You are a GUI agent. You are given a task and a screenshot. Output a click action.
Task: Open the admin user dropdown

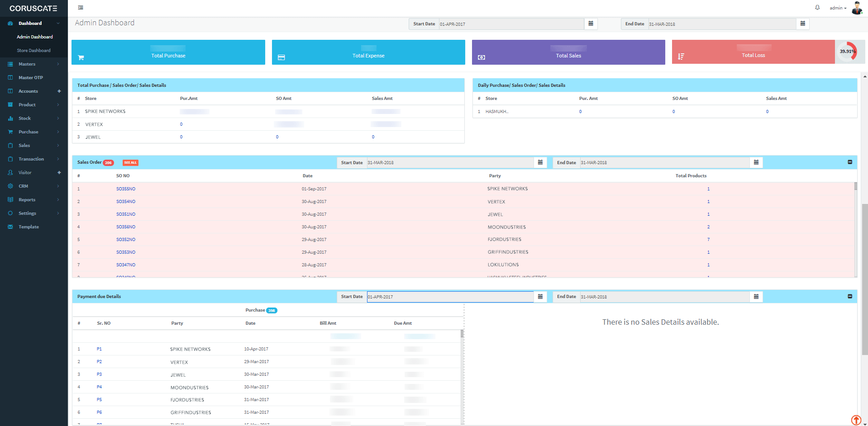click(838, 8)
